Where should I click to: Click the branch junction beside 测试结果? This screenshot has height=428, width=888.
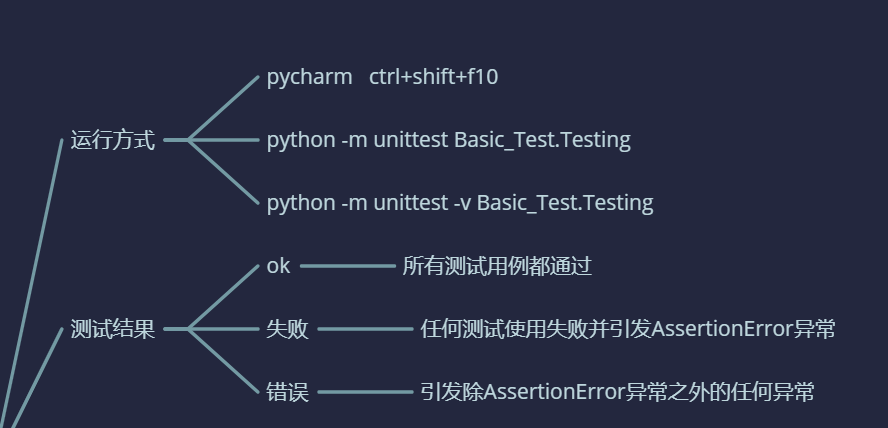[x=188, y=329]
